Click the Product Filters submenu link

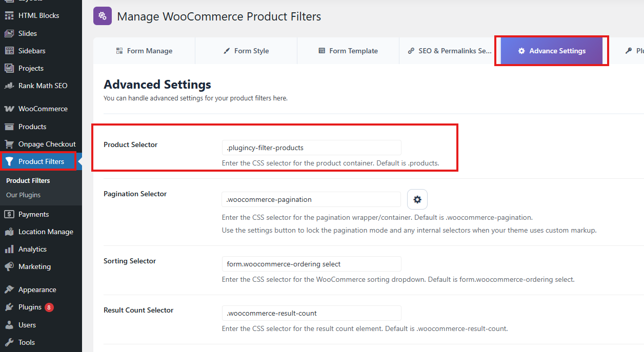pos(28,180)
